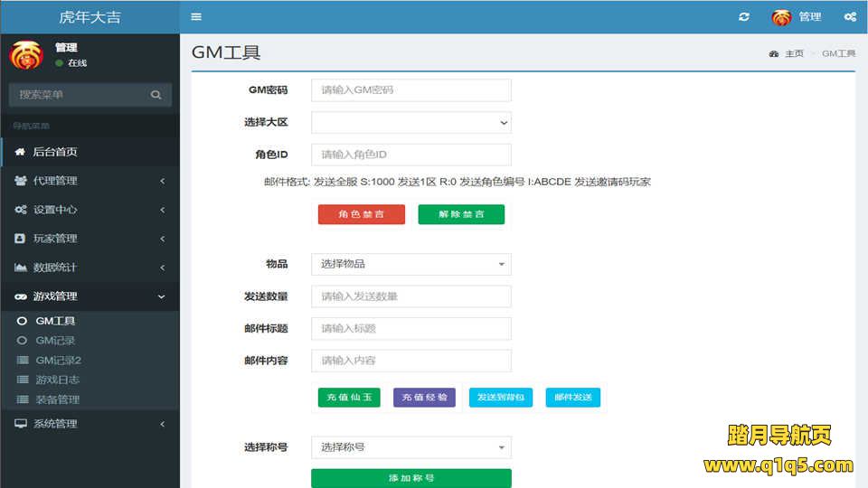Click the refresh icon in top bar
Viewport: 868px width, 488px height.
click(x=744, y=17)
